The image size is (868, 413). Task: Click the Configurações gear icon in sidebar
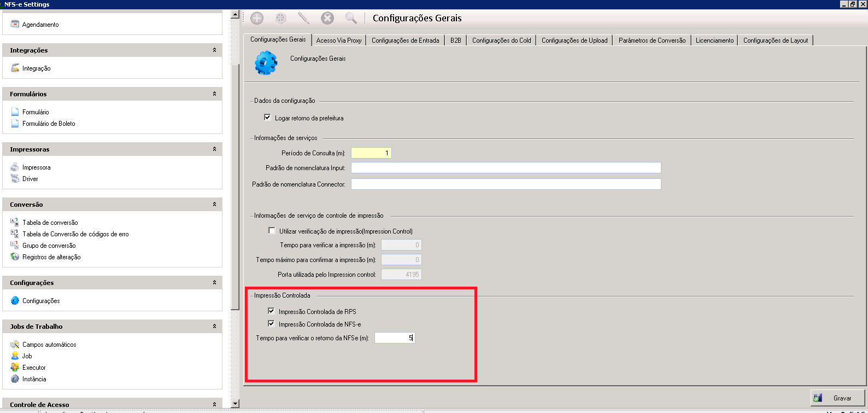[x=15, y=300]
